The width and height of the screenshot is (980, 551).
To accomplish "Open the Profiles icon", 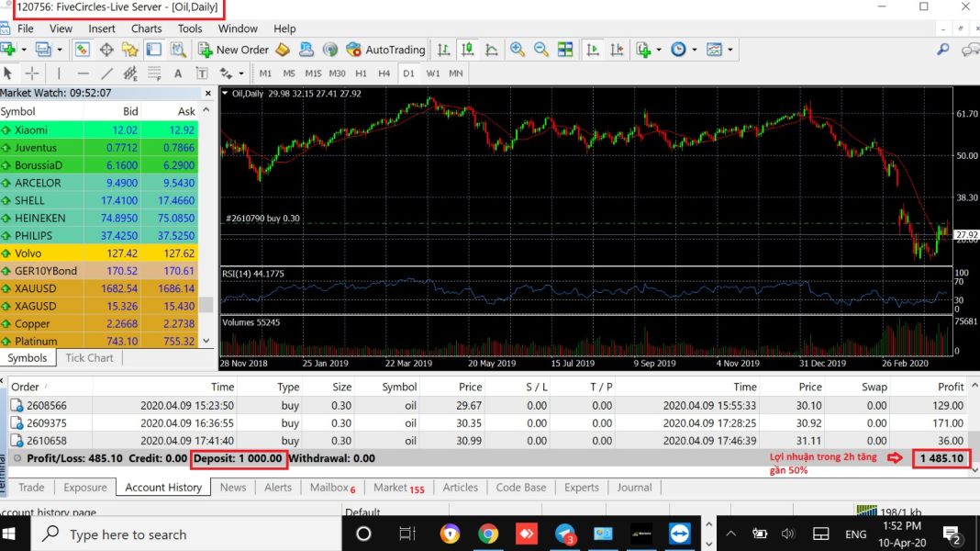I will (43, 50).
